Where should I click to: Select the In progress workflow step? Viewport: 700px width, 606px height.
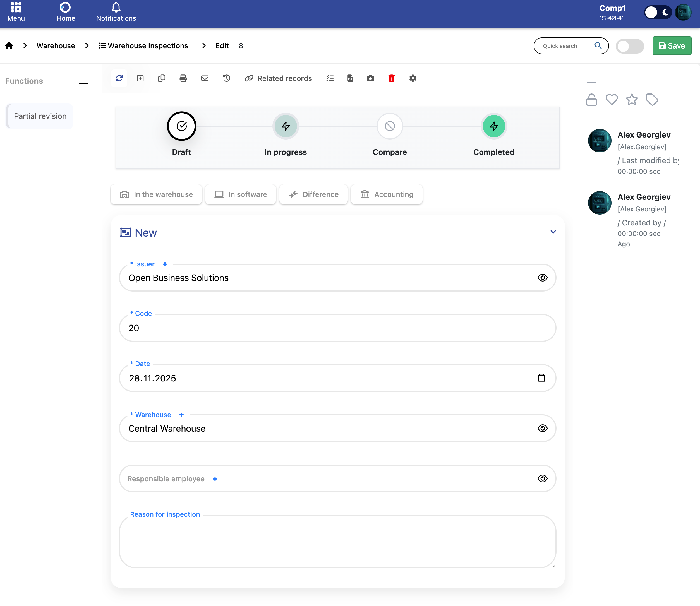[x=286, y=126]
